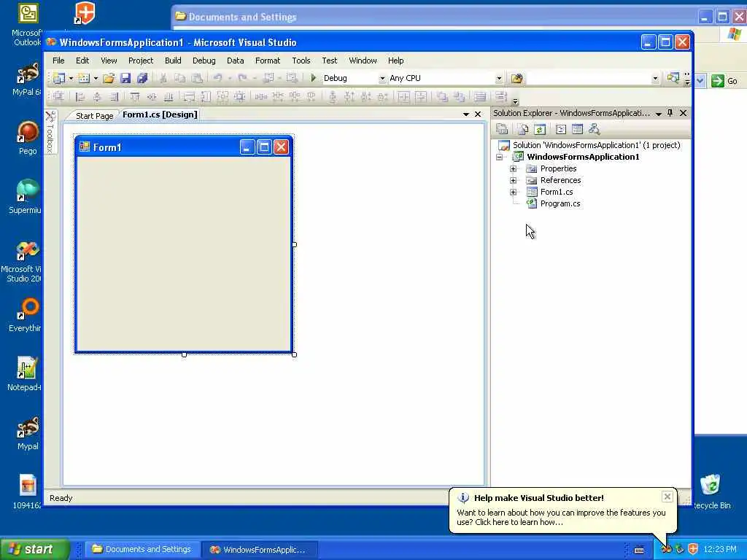Click View Class Diagram icon
This screenshot has width=747, height=560.
[594, 129]
